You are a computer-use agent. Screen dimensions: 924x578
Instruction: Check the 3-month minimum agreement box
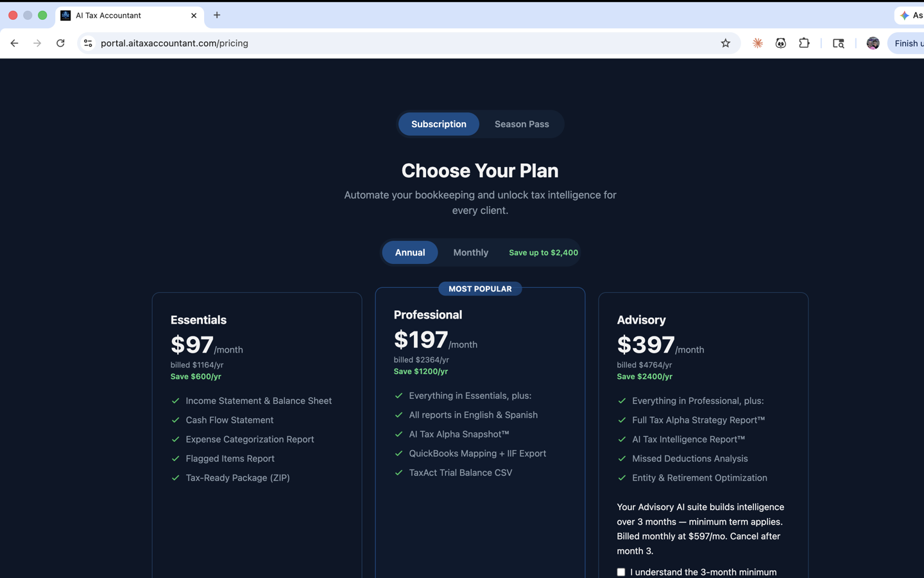pos(620,572)
